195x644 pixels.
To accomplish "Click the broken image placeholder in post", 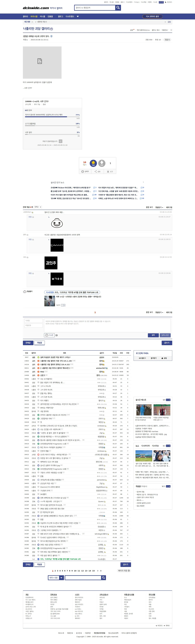I will coord(42,63).
